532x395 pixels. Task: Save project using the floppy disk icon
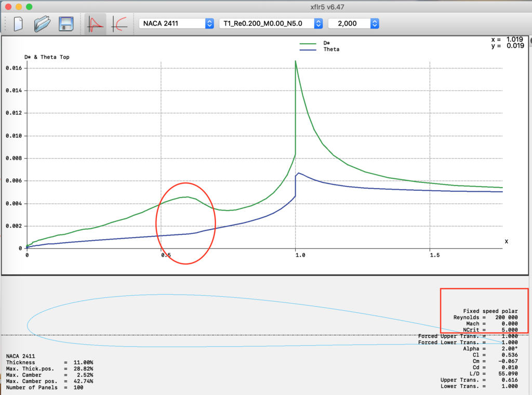click(66, 24)
